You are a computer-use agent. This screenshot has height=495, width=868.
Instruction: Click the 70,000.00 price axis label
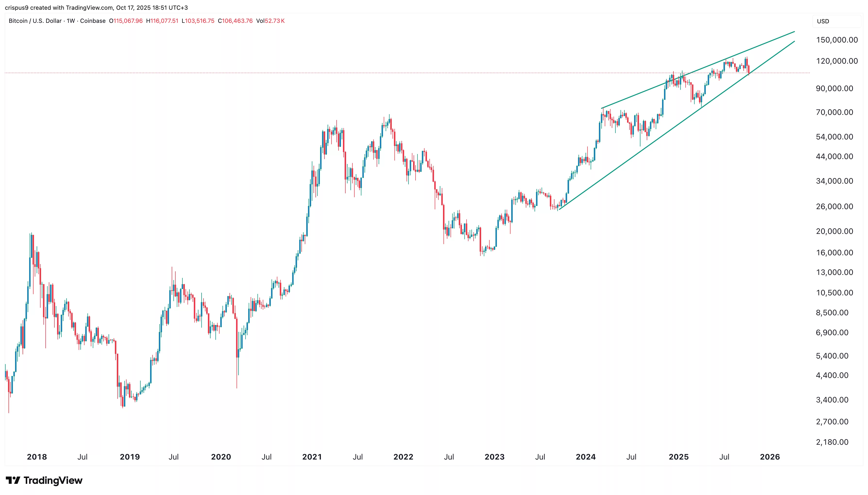[x=834, y=112]
